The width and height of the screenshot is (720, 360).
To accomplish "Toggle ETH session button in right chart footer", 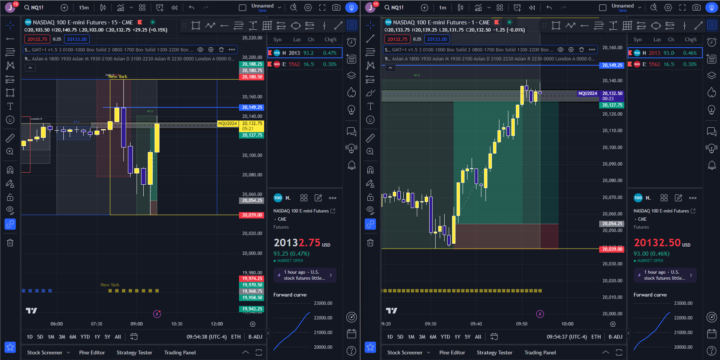I will (596, 337).
